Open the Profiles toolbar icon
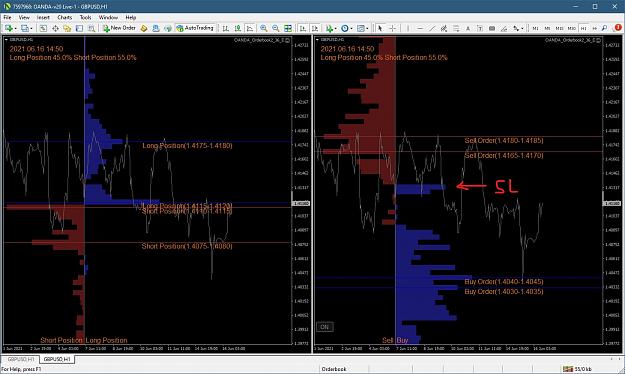 click(x=25, y=28)
